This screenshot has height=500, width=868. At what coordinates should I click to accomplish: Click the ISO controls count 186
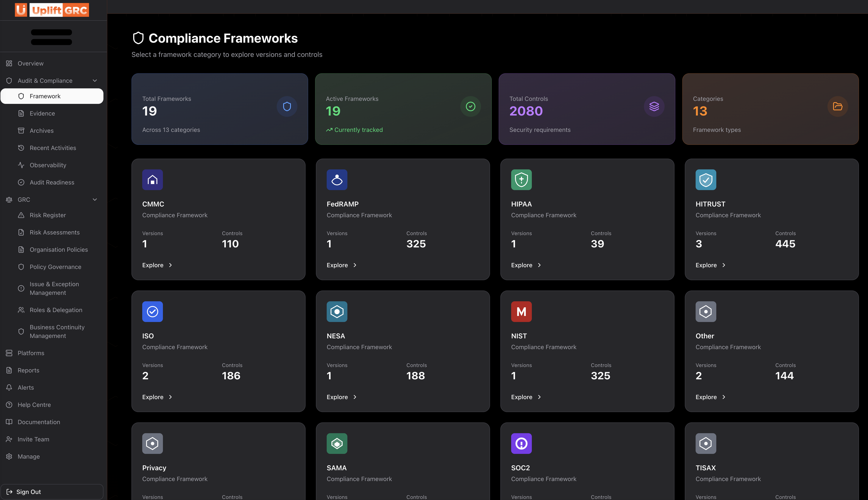click(231, 376)
